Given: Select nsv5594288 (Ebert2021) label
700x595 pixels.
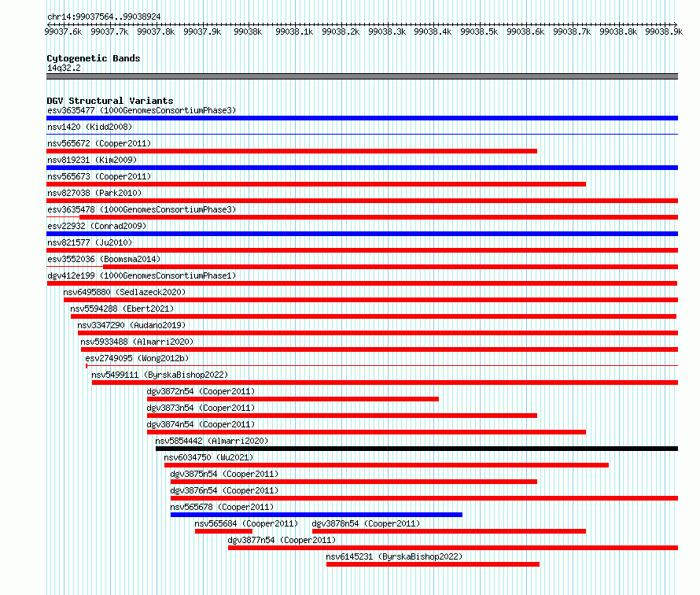Looking at the screenshot, I should point(122,309).
